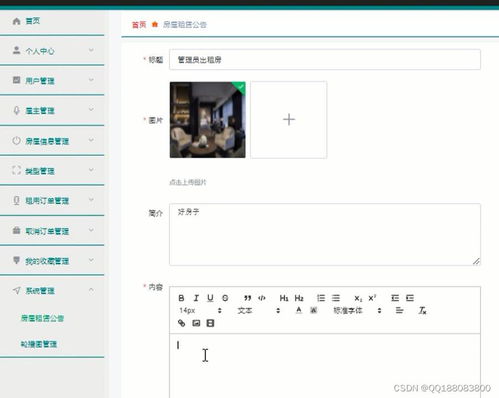Click into the 标题 title input field
The width and height of the screenshot is (499, 398).
pyautogui.click(x=325, y=60)
